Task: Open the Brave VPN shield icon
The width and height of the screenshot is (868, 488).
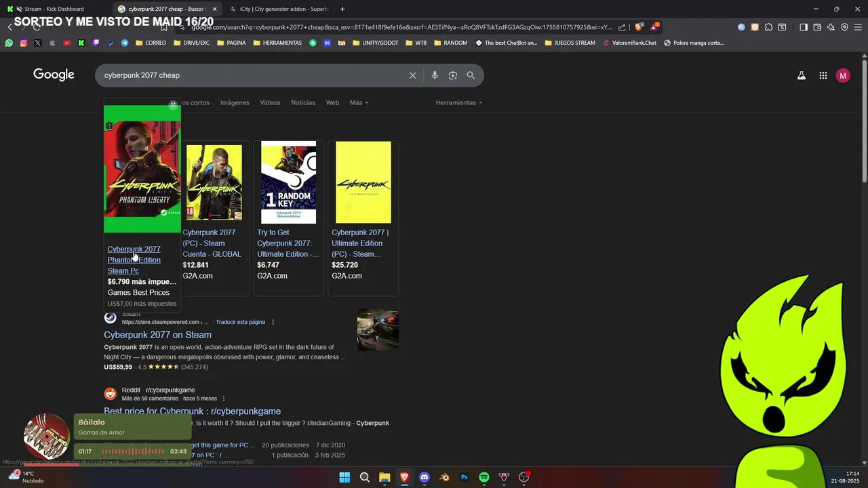Action: click(844, 27)
